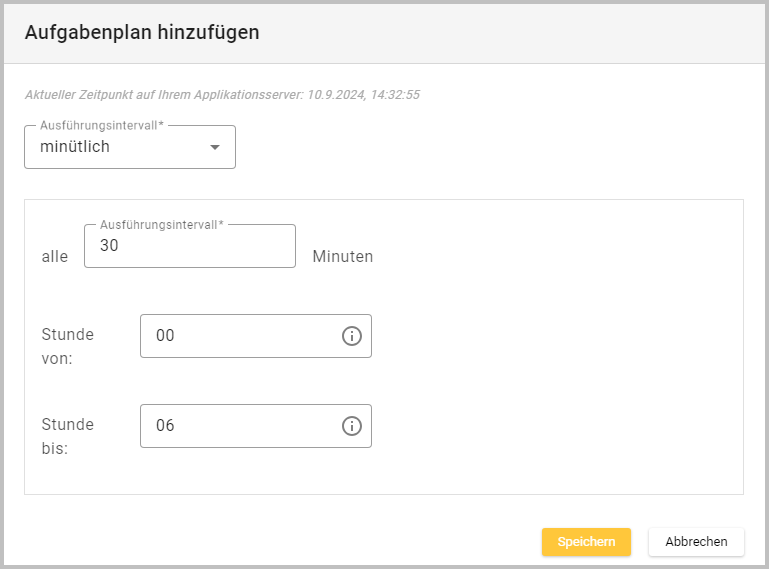Click the Stunde bis: label
Viewport: 769px width, 569px height.
(68, 436)
